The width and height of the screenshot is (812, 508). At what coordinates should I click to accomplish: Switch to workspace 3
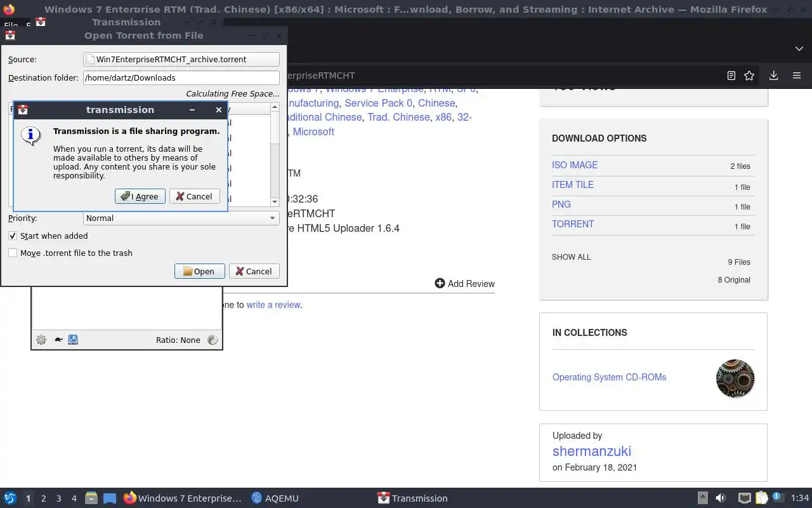point(58,498)
